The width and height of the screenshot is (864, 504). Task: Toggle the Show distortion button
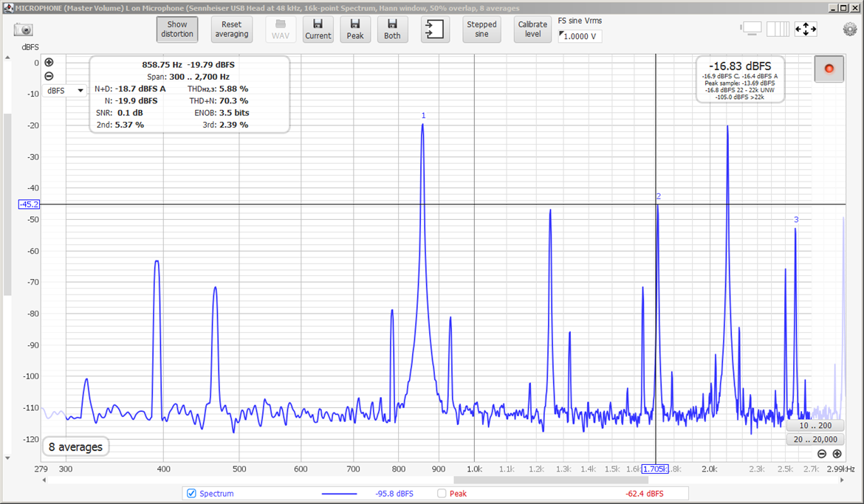(177, 29)
